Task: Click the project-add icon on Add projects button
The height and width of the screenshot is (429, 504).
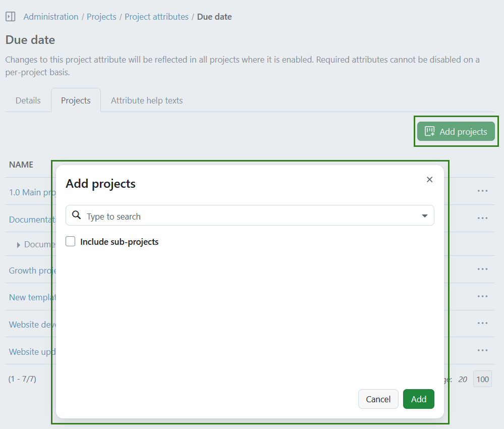Action: pyautogui.click(x=429, y=131)
